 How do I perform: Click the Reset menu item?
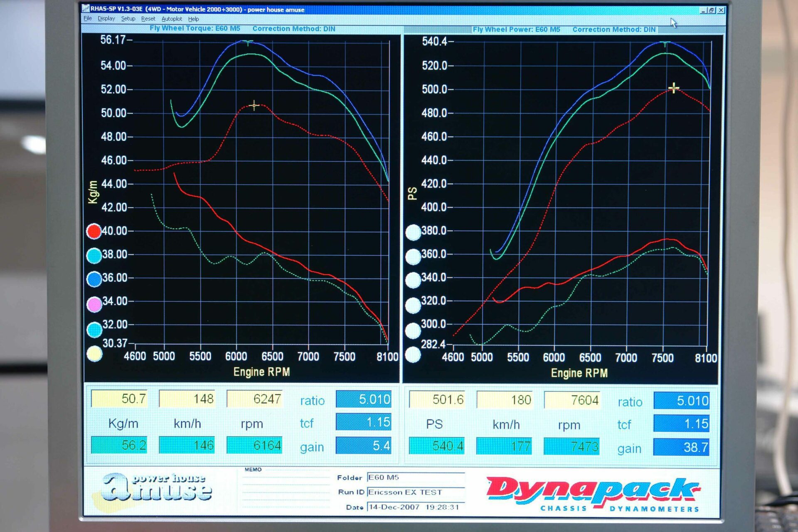148,19
